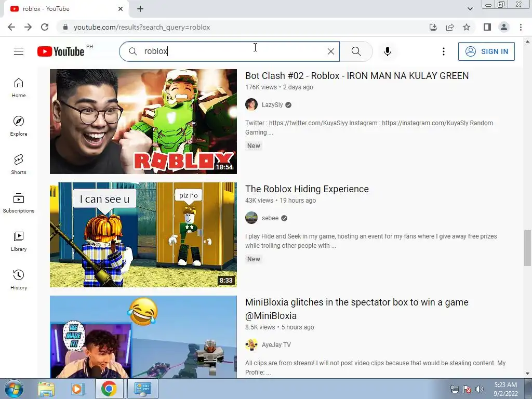532x399 pixels.
Task: Click '19 hours ago' under Hiding Experience
Action: coord(298,201)
